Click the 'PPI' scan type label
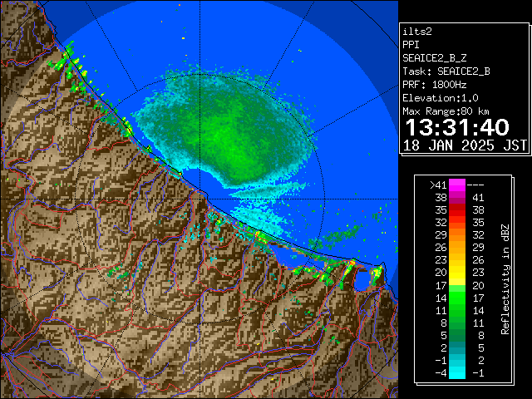The image size is (532, 399). (x=411, y=45)
